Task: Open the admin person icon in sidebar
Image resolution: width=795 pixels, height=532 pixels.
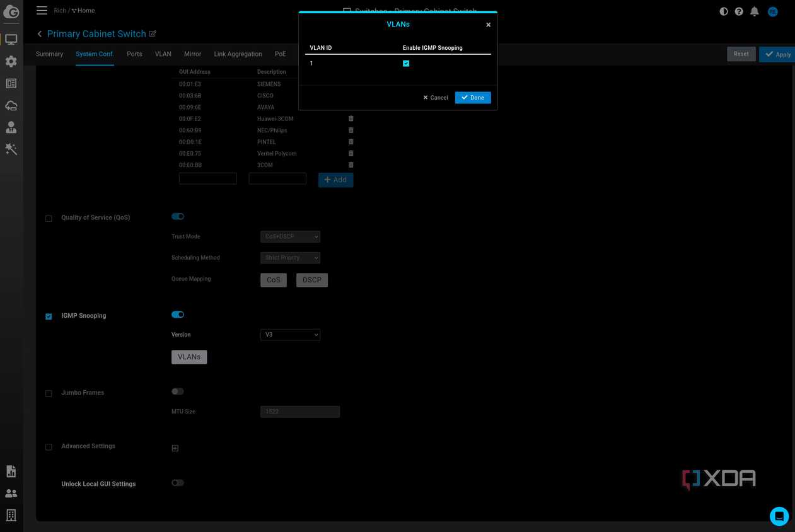Action: coord(11,127)
